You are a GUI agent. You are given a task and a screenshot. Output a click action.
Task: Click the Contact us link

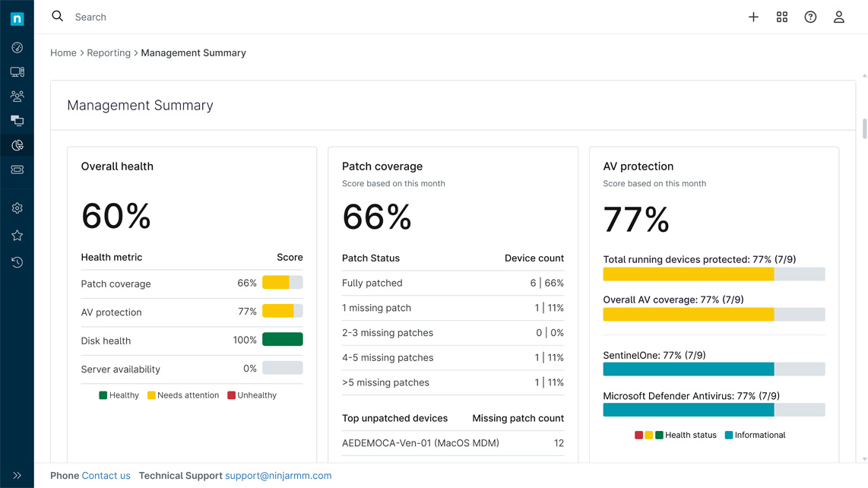click(x=106, y=476)
